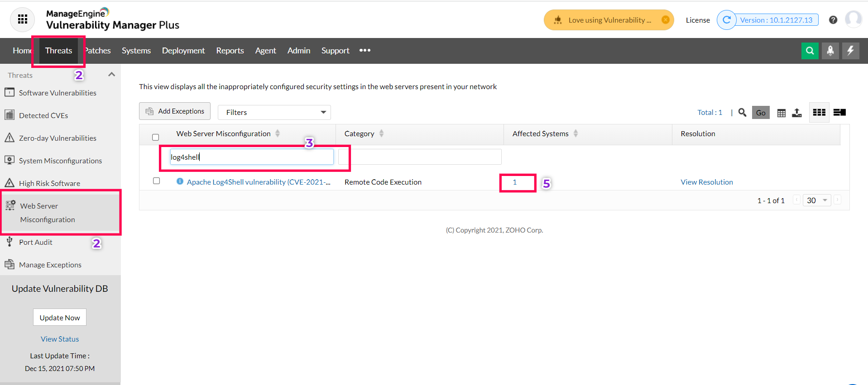Click the Dec 15, 2021 07:50 PM timestamp
This screenshot has height=385, width=868.
(x=60, y=368)
